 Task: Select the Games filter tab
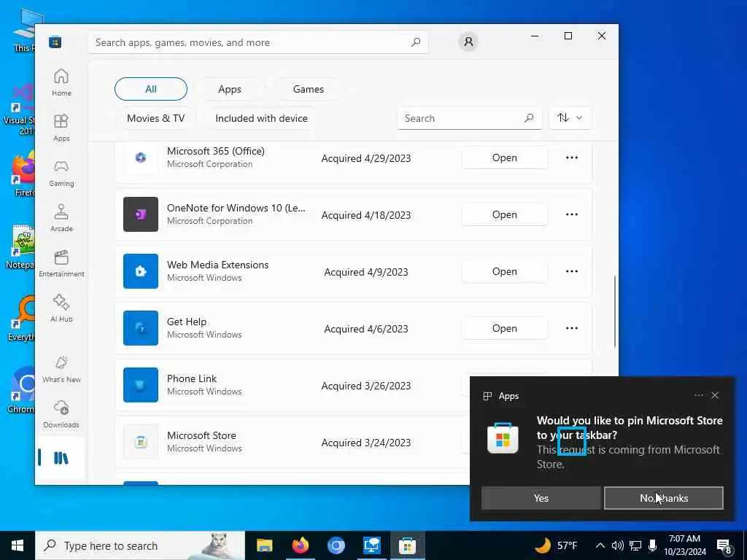pyautogui.click(x=309, y=89)
